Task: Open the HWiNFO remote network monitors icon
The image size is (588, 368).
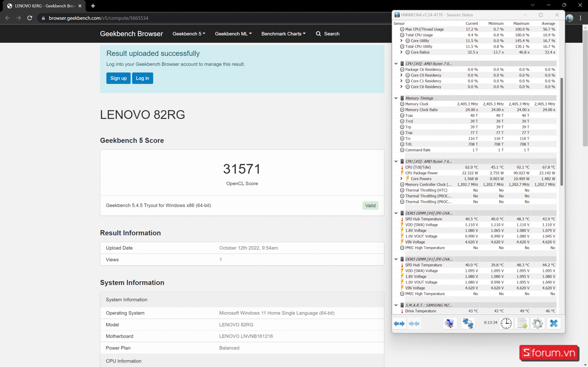Action: point(468,323)
